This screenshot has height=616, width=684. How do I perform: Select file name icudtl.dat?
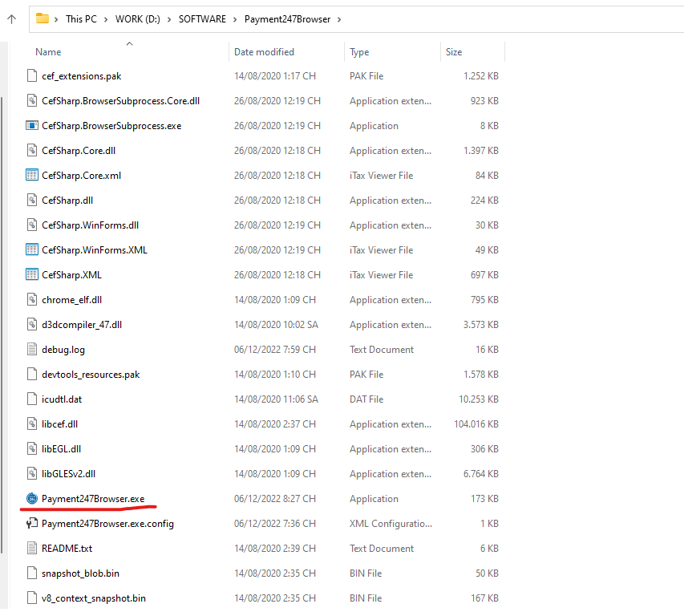point(62,399)
